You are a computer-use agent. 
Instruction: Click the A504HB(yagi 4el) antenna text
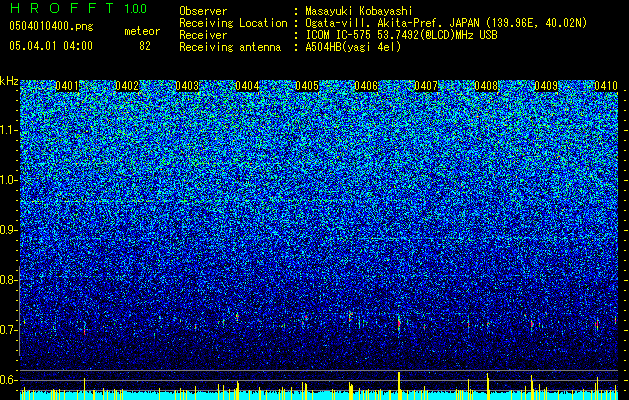pos(353,47)
